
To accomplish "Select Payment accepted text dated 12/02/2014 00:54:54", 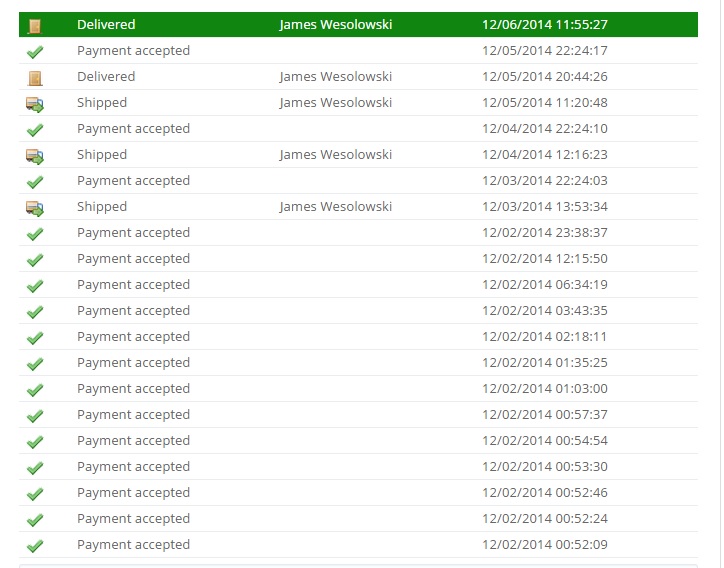I will (133, 441).
